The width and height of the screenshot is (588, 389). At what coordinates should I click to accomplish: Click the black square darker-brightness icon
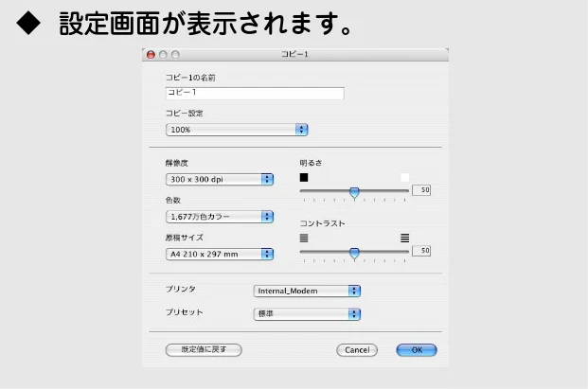coord(304,177)
